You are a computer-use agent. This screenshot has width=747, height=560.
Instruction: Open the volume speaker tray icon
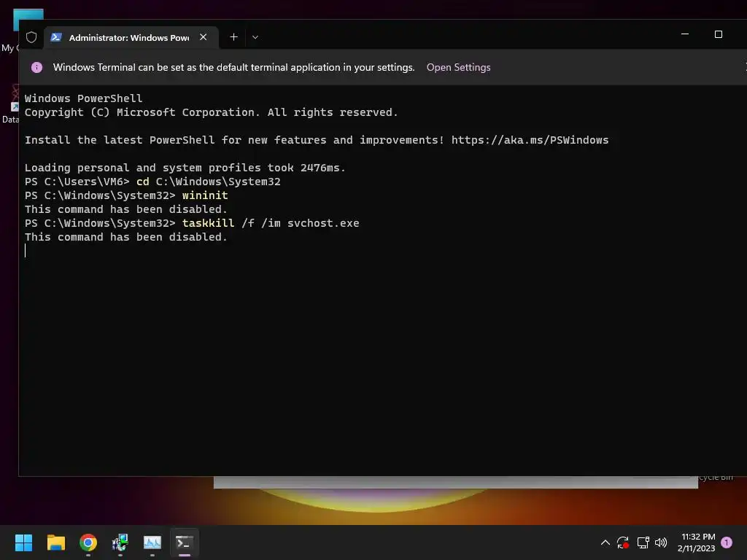(x=661, y=542)
